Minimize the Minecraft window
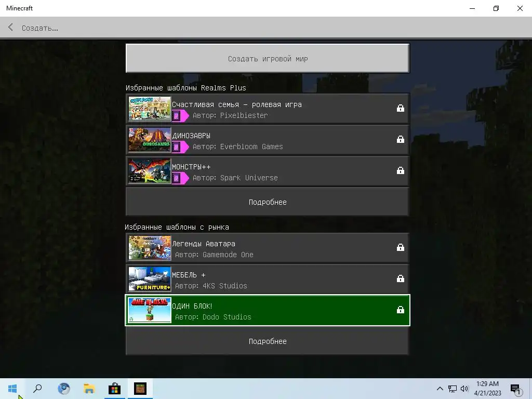The height and width of the screenshot is (399, 532). 472,8
